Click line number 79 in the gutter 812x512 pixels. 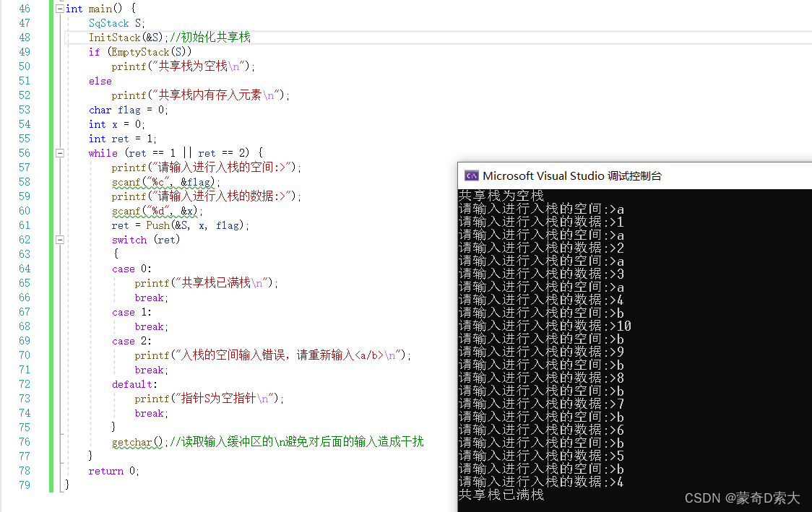(25, 485)
